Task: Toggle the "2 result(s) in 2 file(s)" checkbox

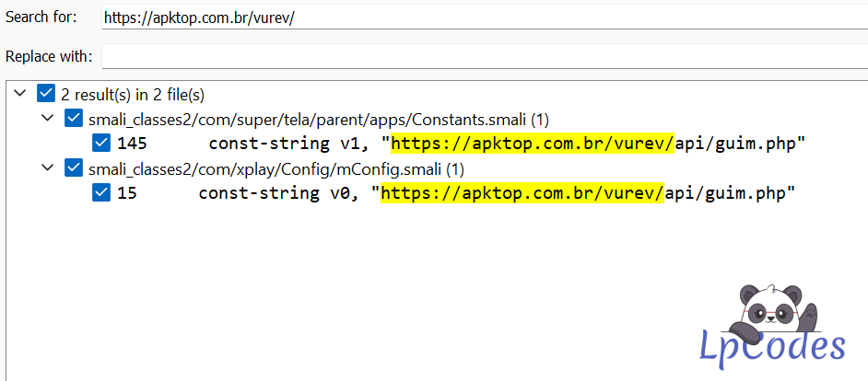Action: click(x=45, y=94)
